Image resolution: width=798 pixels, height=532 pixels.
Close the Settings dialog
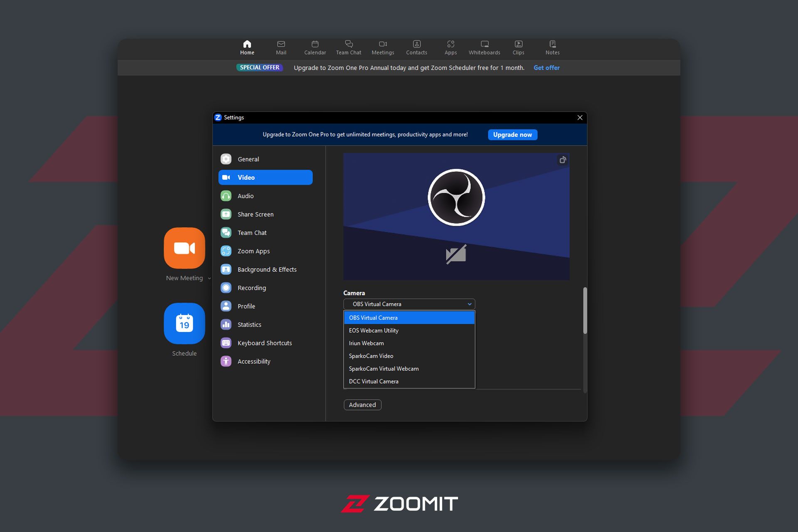(x=580, y=118)
